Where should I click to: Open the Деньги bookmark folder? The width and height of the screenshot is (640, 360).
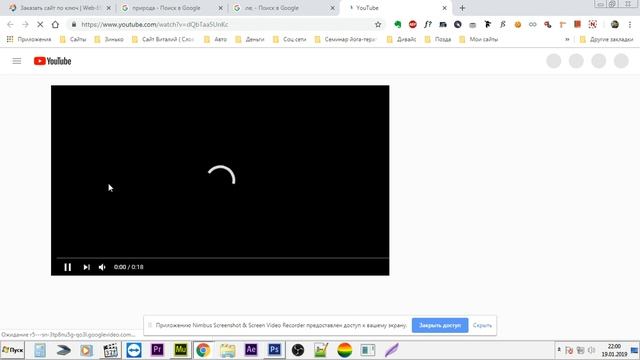pyautogui.click(x=250, y=39)
